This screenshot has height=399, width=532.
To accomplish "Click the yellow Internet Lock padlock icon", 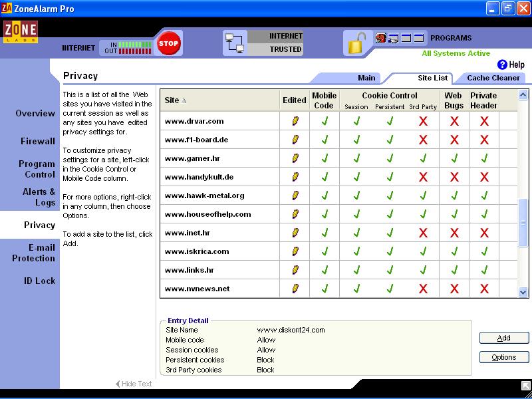I will point(355,44).
